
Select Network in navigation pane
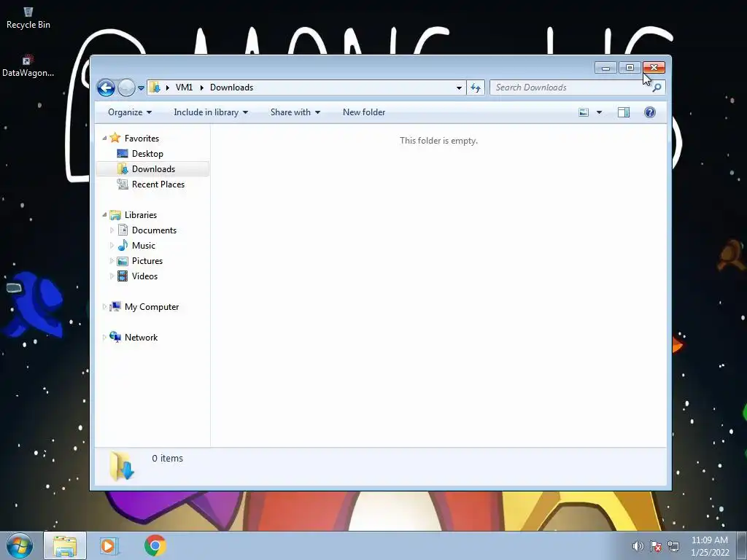click(141, 337)
